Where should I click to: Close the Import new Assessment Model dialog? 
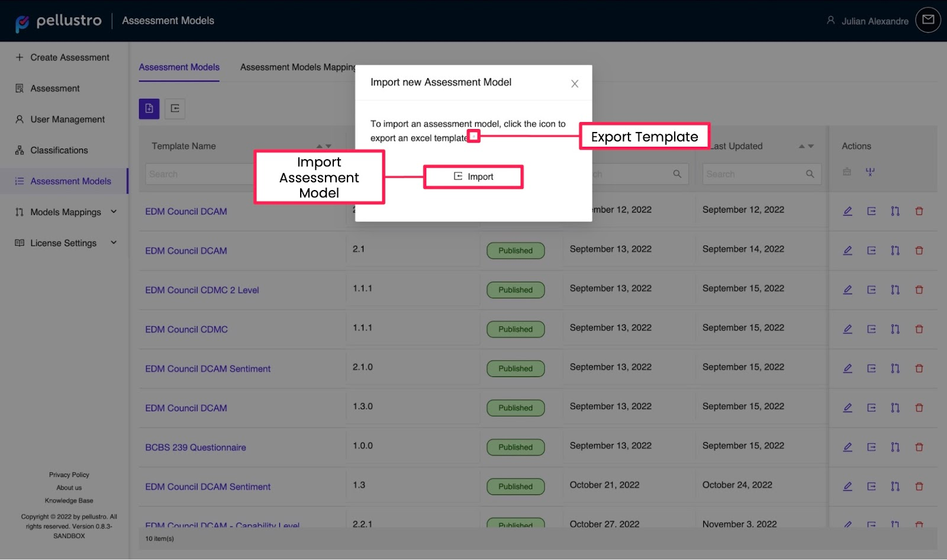(574, 83)
